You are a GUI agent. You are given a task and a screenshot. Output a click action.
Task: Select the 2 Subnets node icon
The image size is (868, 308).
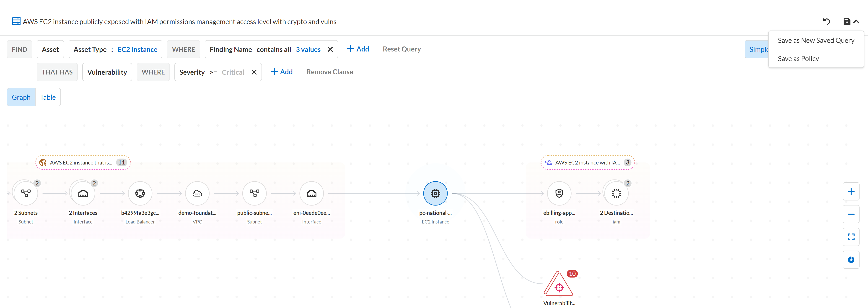point(26,193)
